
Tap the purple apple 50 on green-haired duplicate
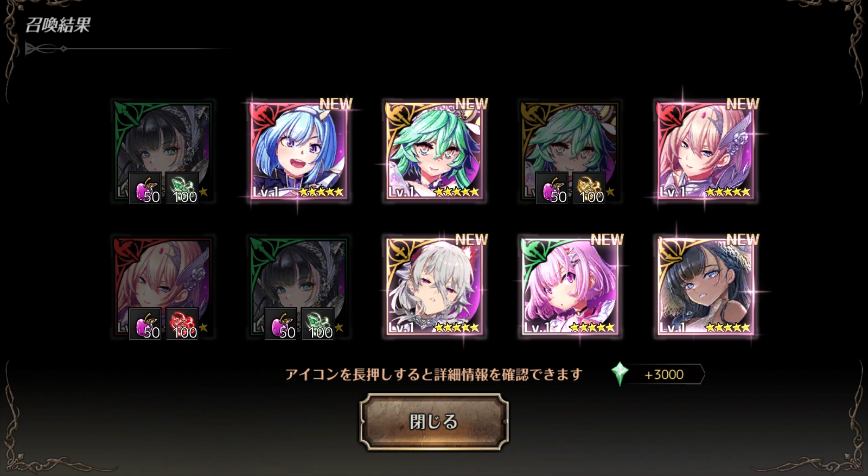click(x=552, y=188)
